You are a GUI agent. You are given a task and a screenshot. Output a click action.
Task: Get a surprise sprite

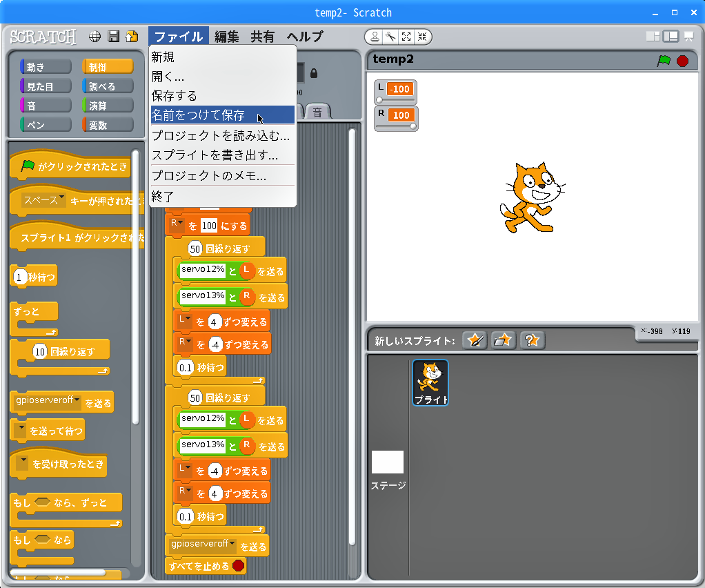coord(532,340)
